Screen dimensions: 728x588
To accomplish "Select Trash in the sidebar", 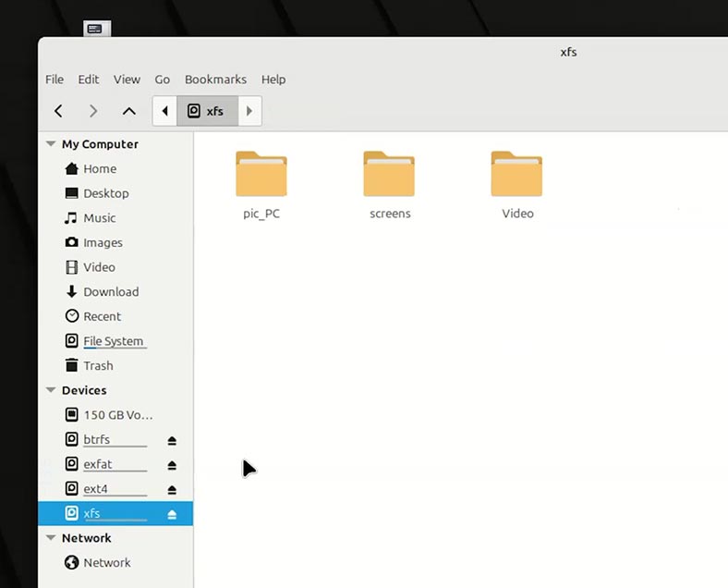I will tap(98, 365).
